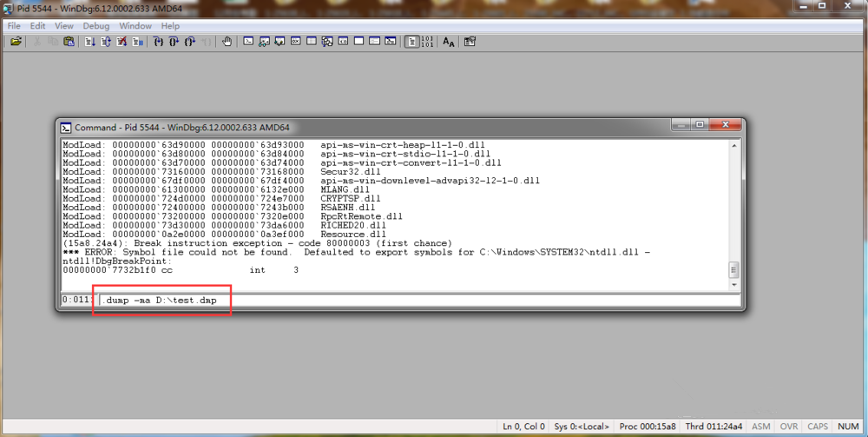Open the View menu
This screenshot has width=868, height=437.
click(x=63, y=25)
